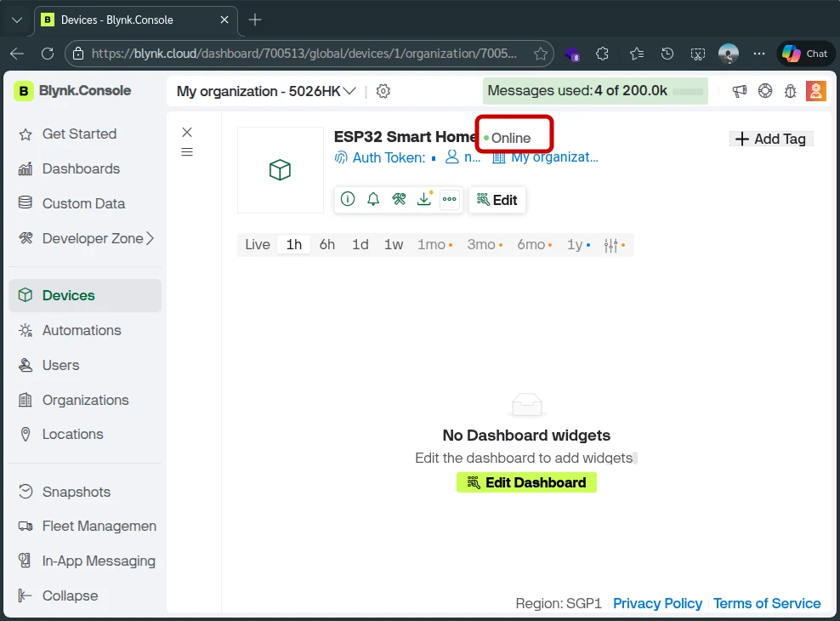The height and width of the screenshot is (621, 840).
Task: Open the lifebuoy help icon
Action: coord(765,91)
